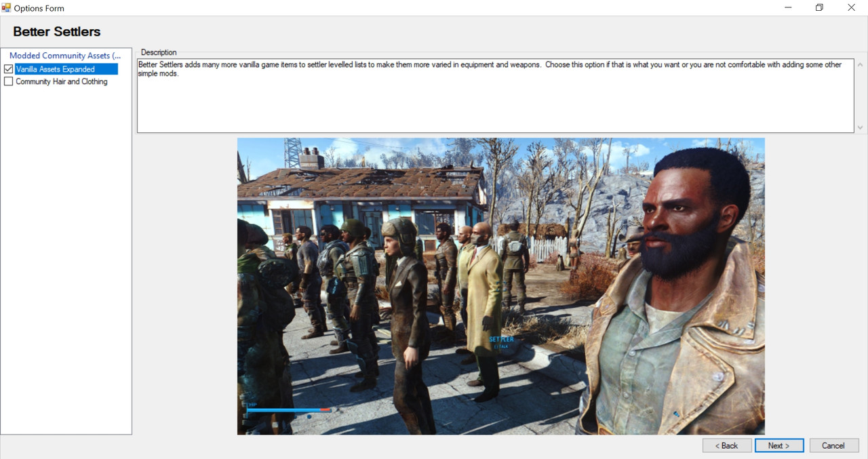Click the settlers preview screenshot
This screenshot has height=459, width=868.
pos(500,286)
